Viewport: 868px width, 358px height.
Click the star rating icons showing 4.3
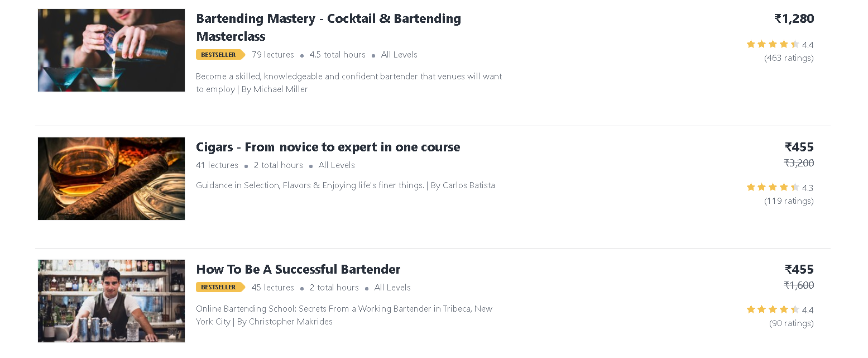(773, 187)
